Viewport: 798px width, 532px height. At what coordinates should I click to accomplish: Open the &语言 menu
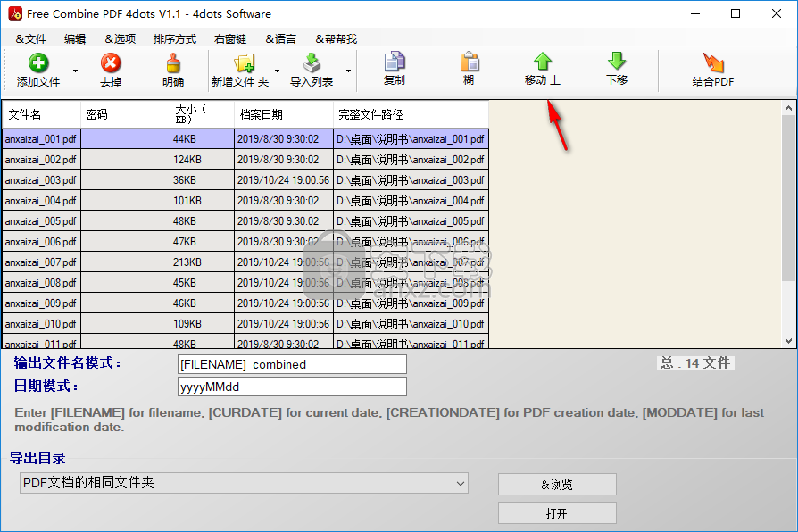coord(280,38)
